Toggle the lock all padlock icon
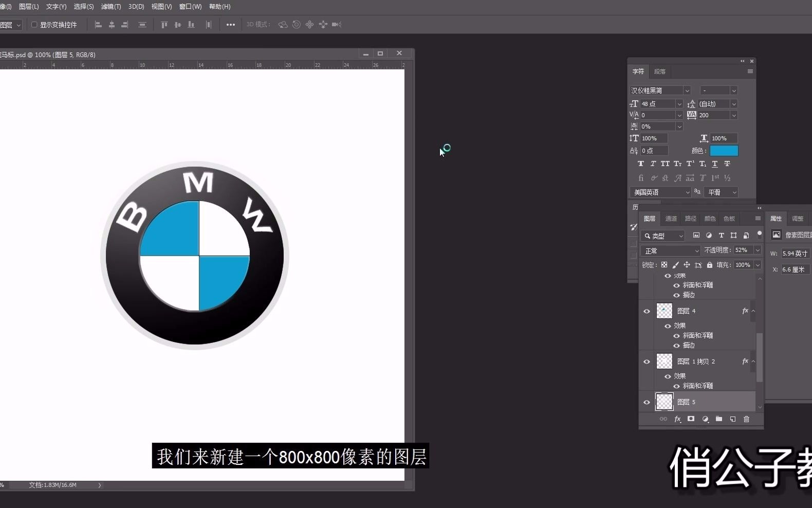This screenshot has height=508, width=812. point(710,265)
